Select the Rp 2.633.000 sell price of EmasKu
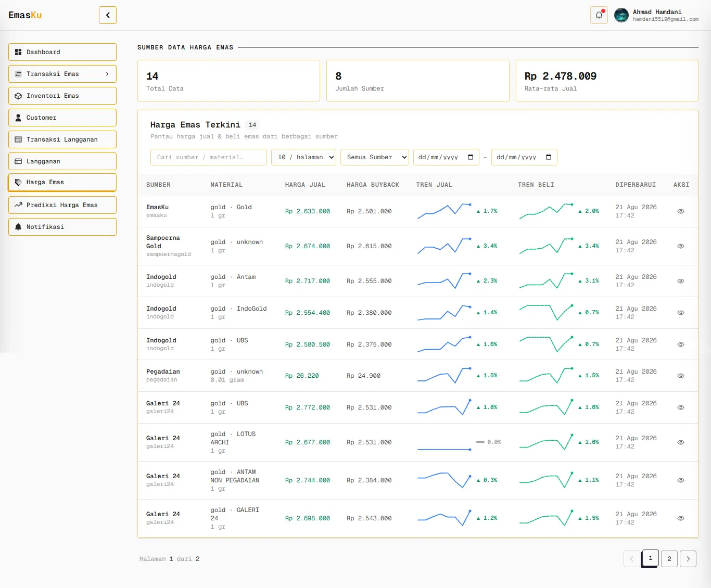This screenshot has width=711, height=588. click(x=308, y=211)
